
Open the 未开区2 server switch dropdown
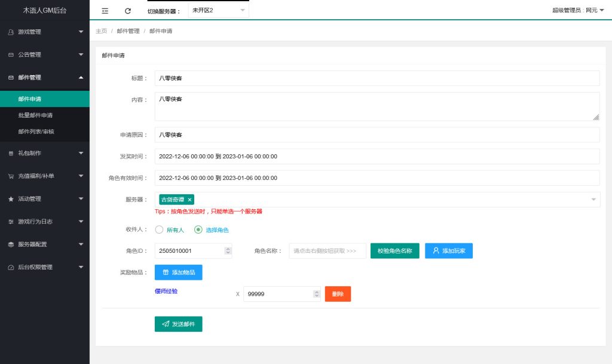(218, 10)
